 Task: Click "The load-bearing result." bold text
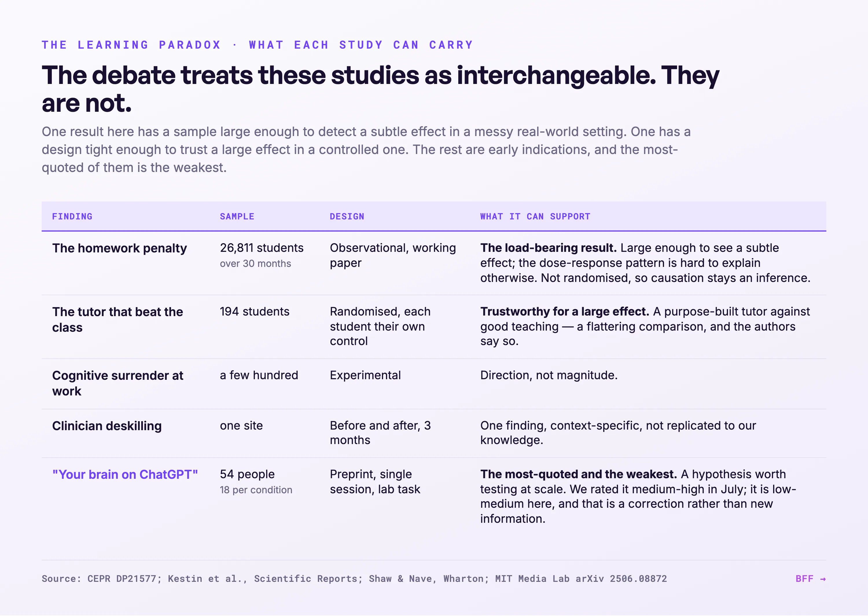pyautogui.click(x=549, y=248)
